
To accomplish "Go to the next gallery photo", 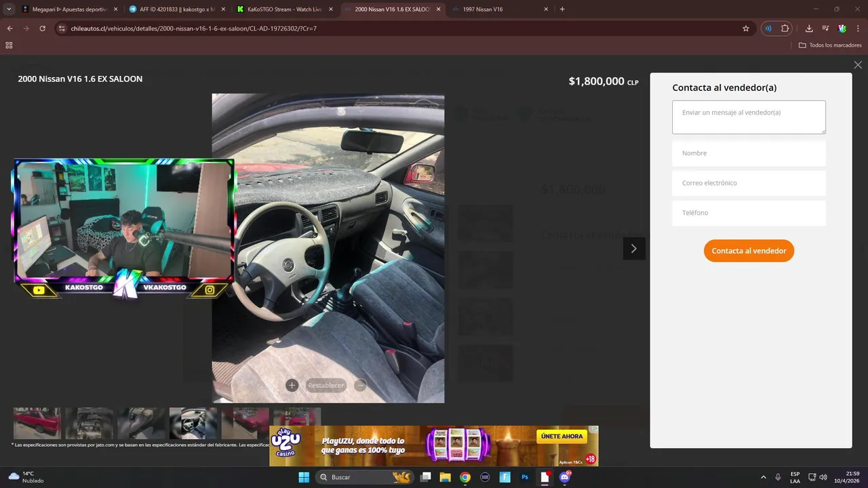I will pyautogui.click(x=634, y=249).
